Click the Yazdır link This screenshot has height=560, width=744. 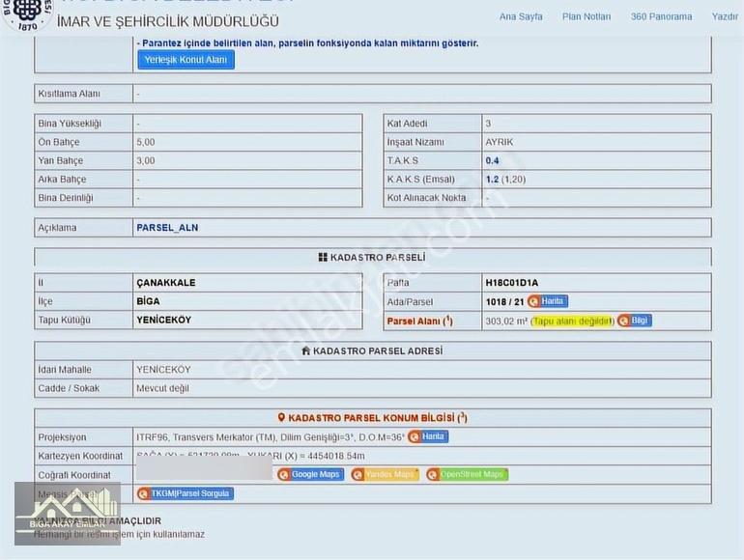point(725,16)
